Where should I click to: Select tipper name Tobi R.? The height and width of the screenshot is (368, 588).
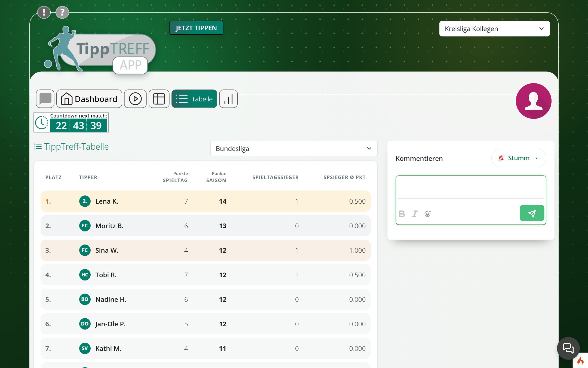tap(106, 275)
